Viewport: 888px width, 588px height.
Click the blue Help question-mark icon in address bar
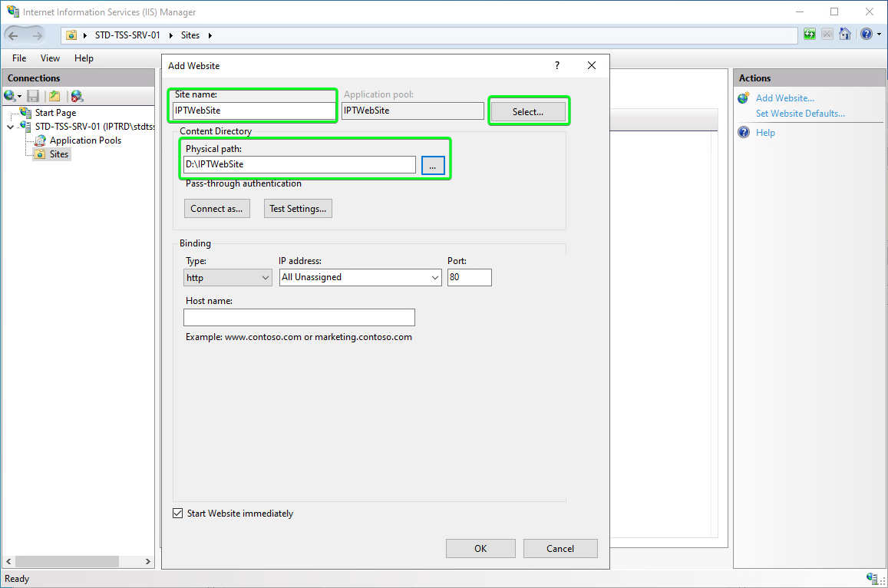867,35
